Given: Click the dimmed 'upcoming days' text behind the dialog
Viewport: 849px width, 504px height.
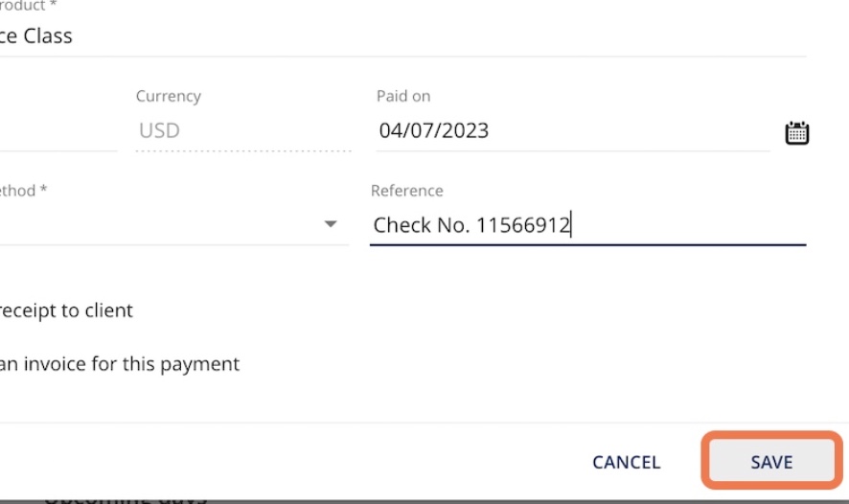Looking at the screenshot, I should tap(126, 499).
